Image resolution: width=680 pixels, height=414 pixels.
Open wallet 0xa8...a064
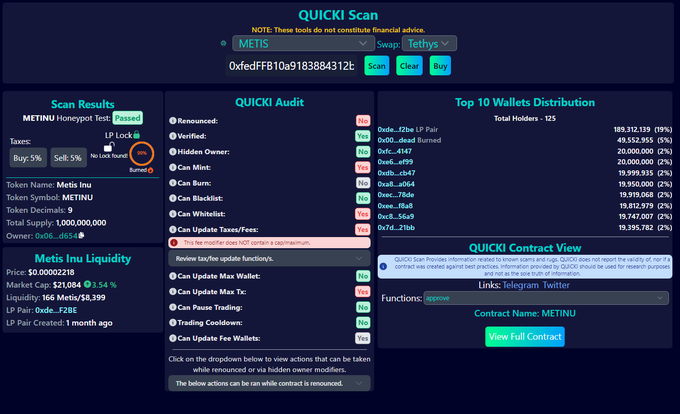[396, 184]
